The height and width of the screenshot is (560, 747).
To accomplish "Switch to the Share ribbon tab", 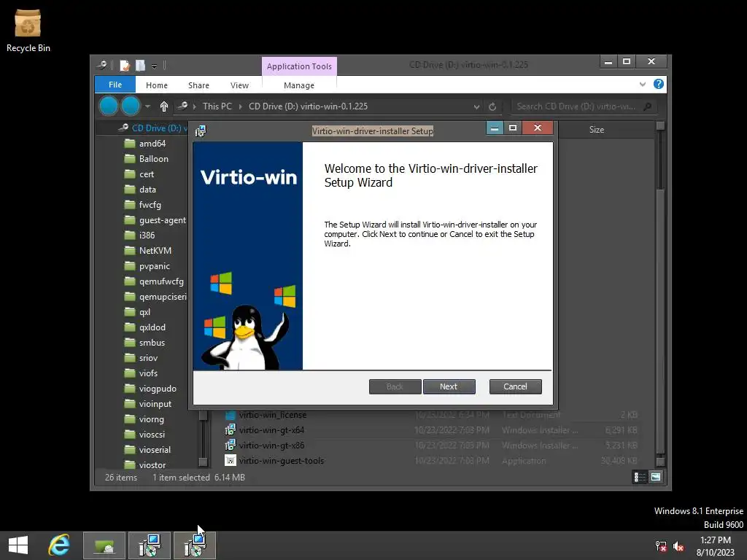I will coord(198,85).
